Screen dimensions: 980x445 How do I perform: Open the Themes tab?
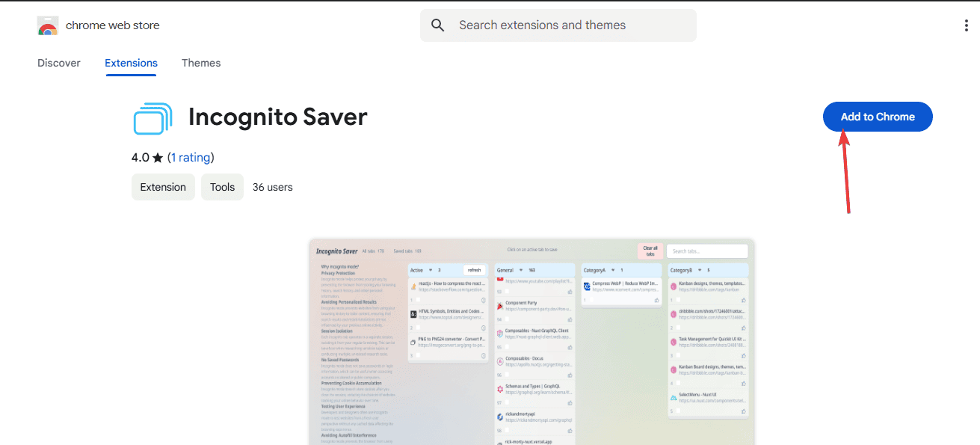[x=201, y=63]
